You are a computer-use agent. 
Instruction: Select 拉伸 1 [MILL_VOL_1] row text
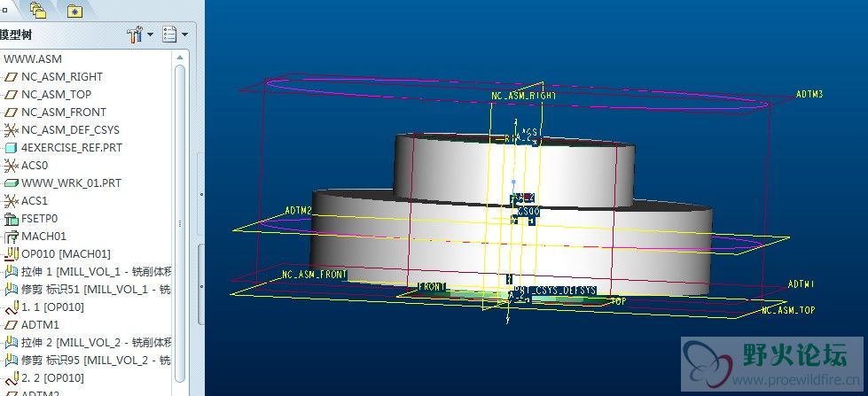97,272
